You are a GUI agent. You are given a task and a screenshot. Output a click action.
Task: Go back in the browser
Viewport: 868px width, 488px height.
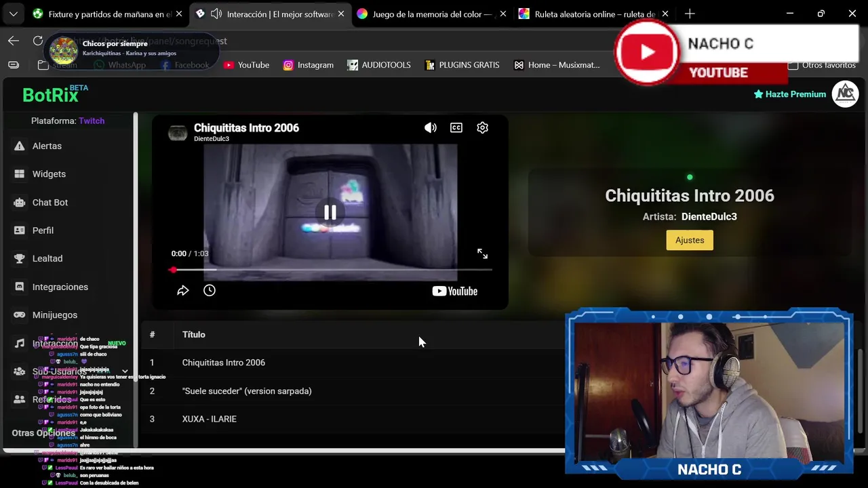tap(14, 41)
